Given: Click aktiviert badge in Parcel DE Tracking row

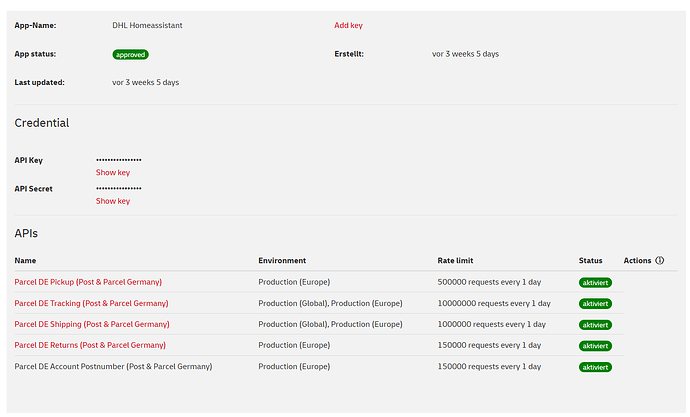Looking at the screenshot, I should pyautogui.click(x=595, y=304).
